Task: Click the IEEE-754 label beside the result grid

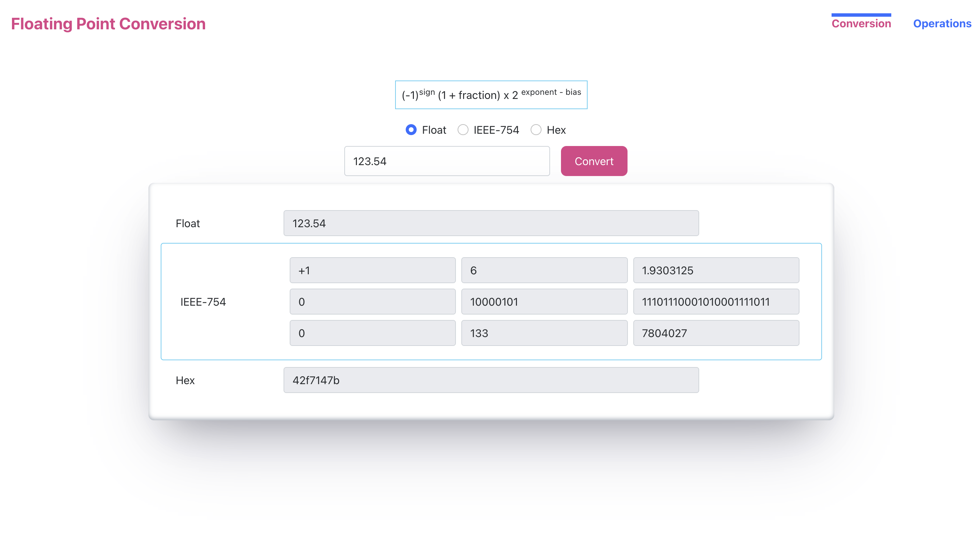Action: [x=203, y=301]
